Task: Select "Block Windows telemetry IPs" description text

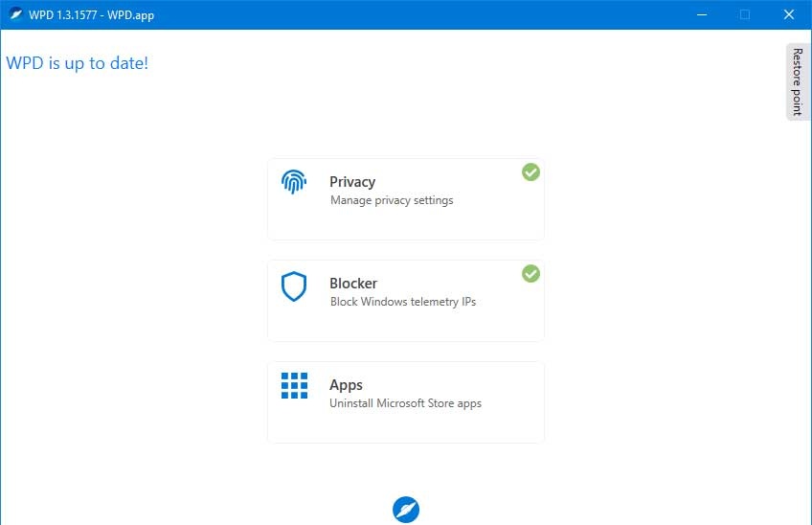Action: click(403, 302)
